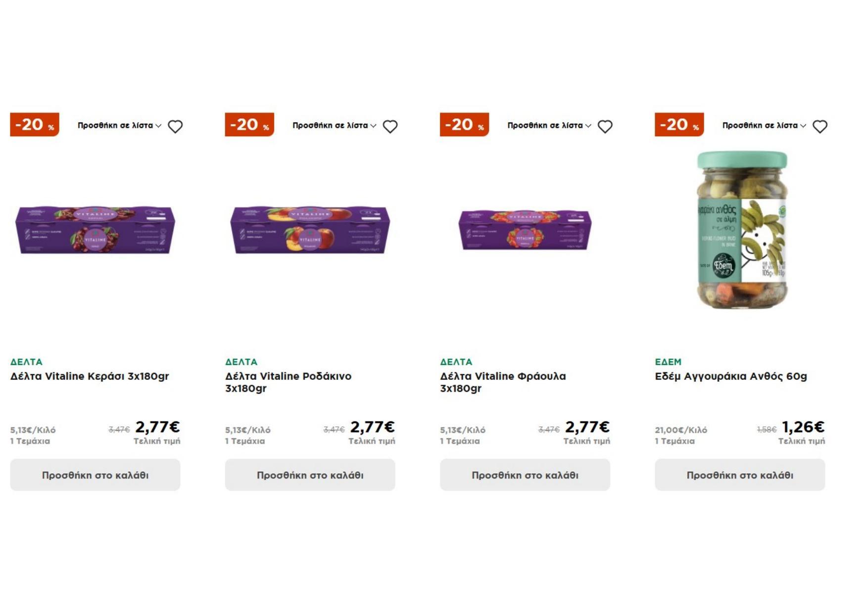Image resolution: width=868 pixels, height=614 pixels.
Task: Add Εδέμ Αγγουράκια Ανθός to cart
Action: pos(740,475)
